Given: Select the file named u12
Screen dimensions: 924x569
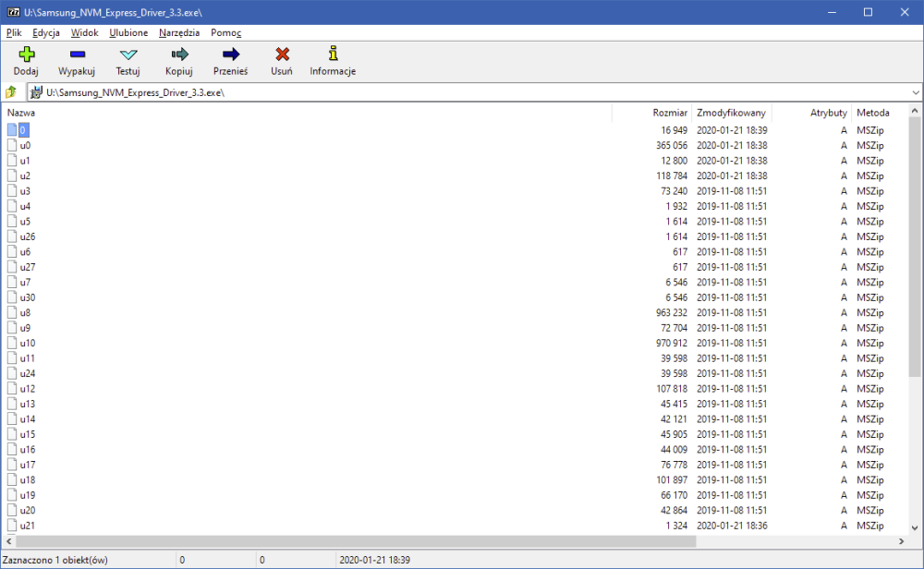Looking at the screenshot, I should pos(27,389).
